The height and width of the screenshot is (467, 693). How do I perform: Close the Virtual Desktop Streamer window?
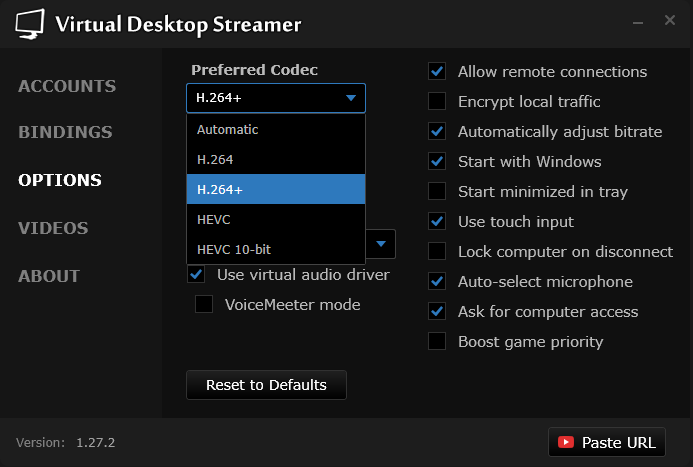[x=670, y=20]
